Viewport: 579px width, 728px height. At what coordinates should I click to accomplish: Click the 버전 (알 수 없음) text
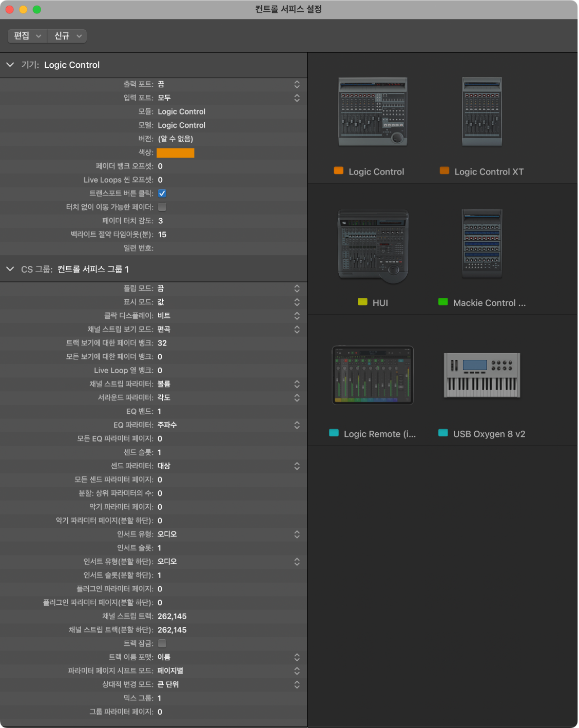coord(176,139)
